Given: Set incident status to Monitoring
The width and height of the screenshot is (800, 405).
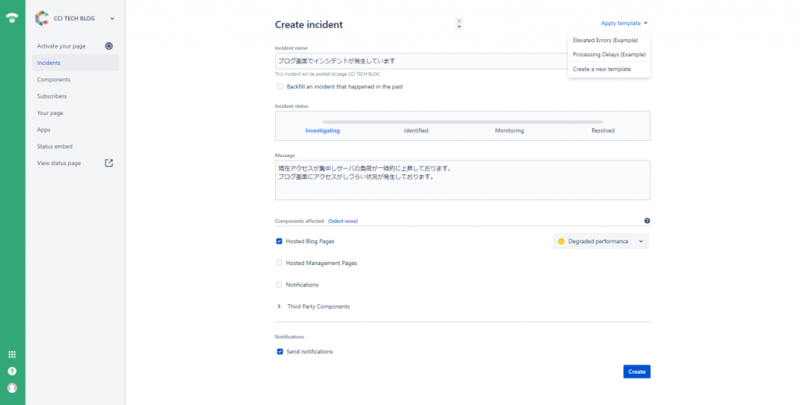Looking at the screenshot, I should (x=509, y=131).
